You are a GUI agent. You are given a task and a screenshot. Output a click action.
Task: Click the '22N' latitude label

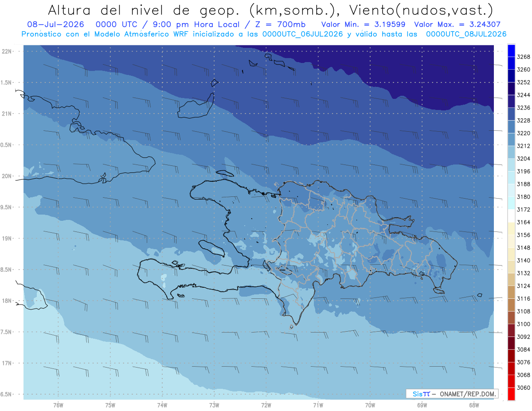pyautogui.click(x=7, y=51)
